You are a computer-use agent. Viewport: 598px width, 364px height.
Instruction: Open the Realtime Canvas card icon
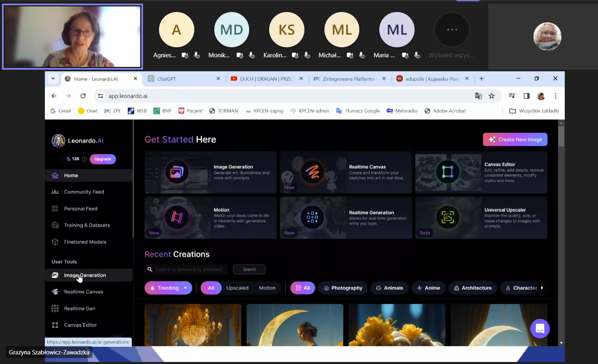pos(312,172)
